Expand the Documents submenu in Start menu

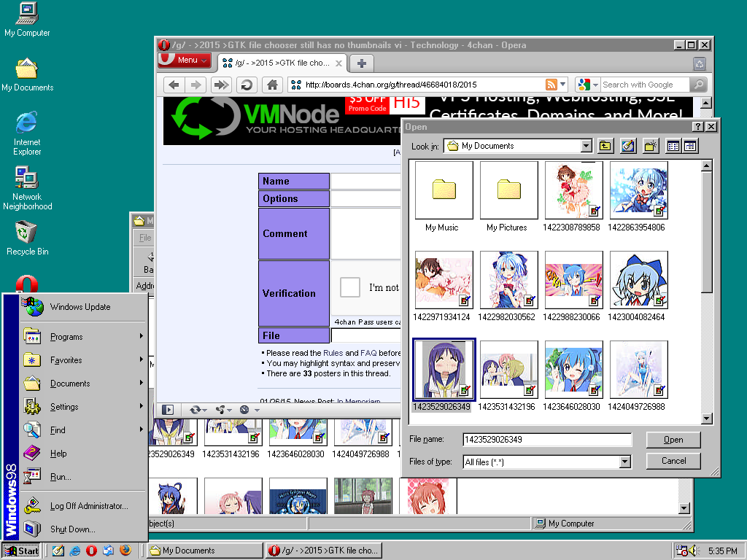83,384
